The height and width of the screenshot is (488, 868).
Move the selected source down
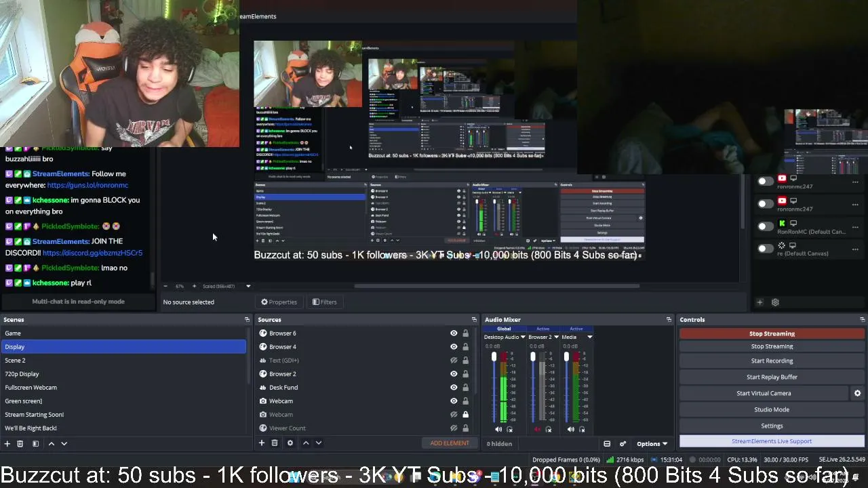pyautogui.click(x=318, y=443)
